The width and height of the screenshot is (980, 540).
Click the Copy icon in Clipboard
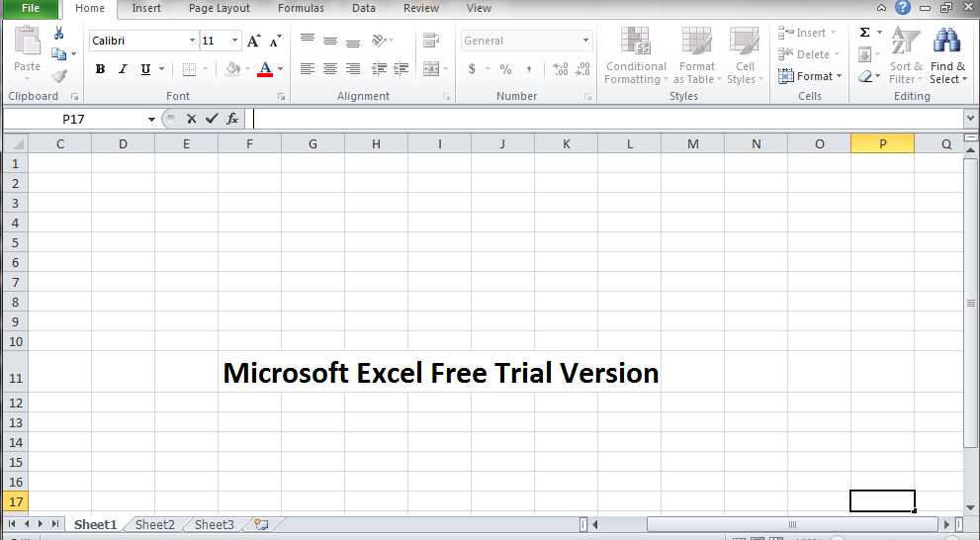58,54
